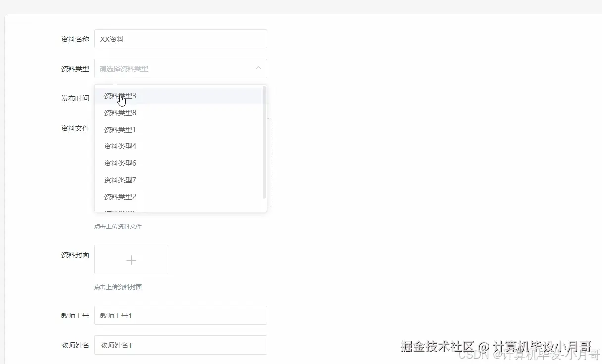Click the 资料名称 input containing XX资料
The height and width of the screenshot is (364, 602).
click(181, 39)
